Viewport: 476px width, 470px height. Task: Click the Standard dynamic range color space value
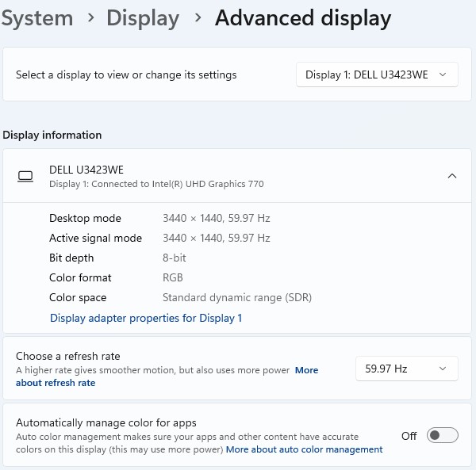[236, 298]
